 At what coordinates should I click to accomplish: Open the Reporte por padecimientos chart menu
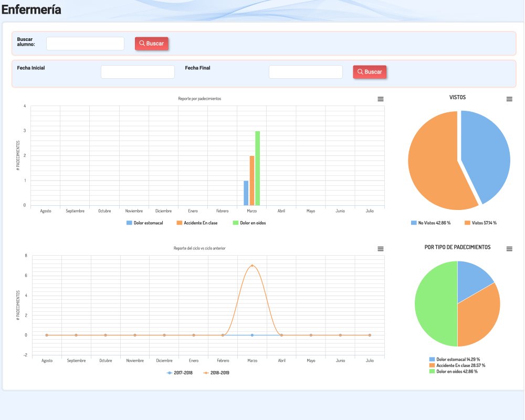pos(380,99)
